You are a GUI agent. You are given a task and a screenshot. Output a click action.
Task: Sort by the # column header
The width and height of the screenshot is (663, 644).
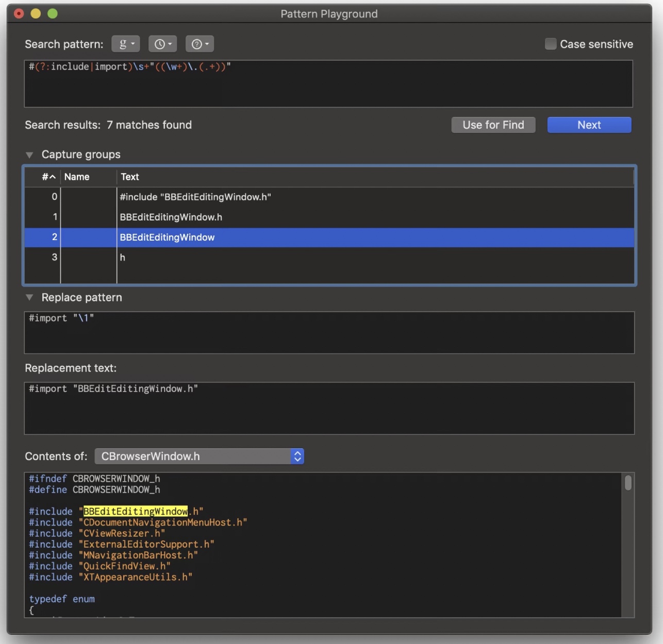click(x=48, y=177)
